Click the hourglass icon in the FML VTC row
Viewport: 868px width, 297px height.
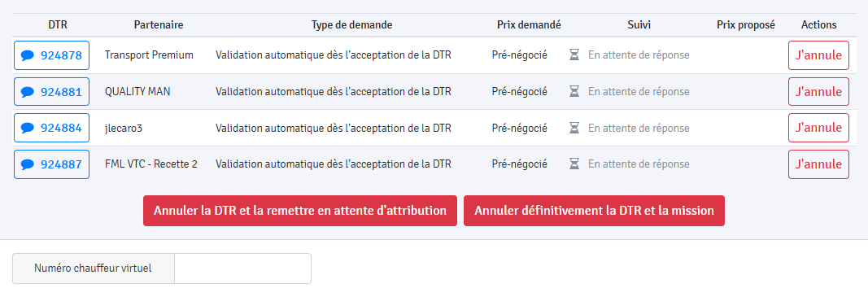tap(574, 164)
